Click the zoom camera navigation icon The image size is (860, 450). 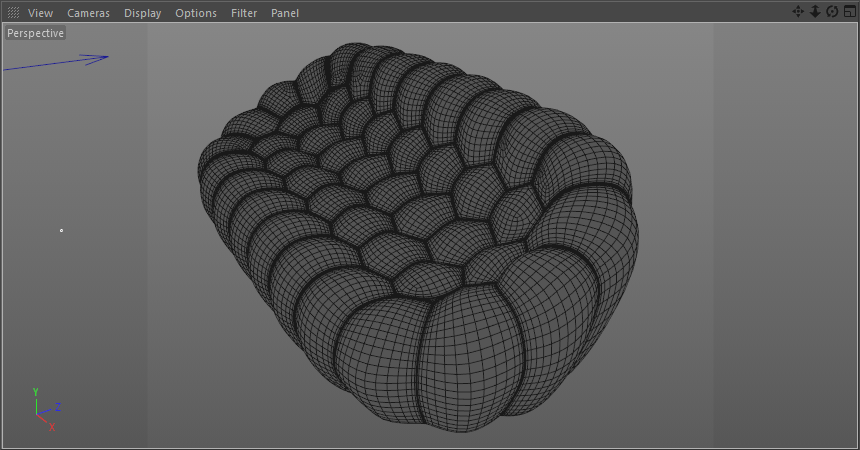point(815,12)
